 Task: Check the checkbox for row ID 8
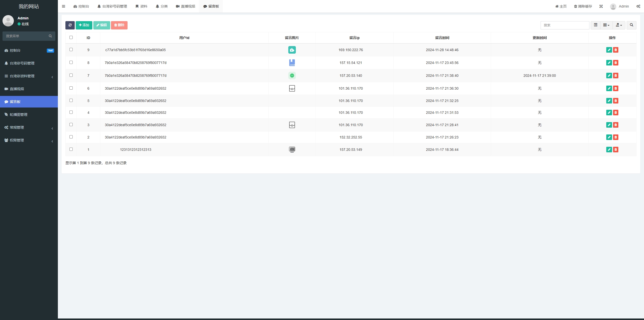pos(71,62)
